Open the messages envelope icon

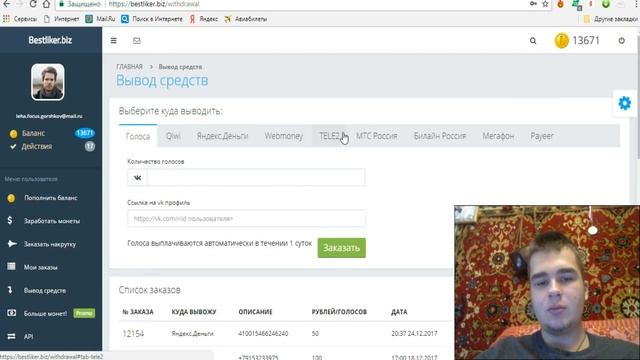[137, 41]
